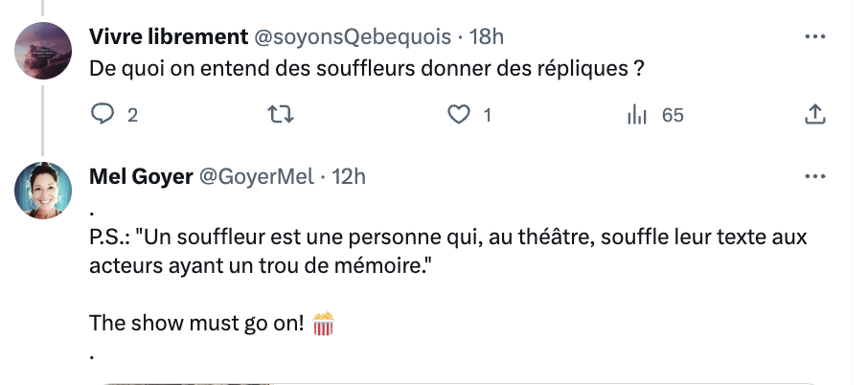The width and height of the screenshot is (868, 385).
Task: Open more options for Vivre librement's tweet
Action: coord(813,37)
